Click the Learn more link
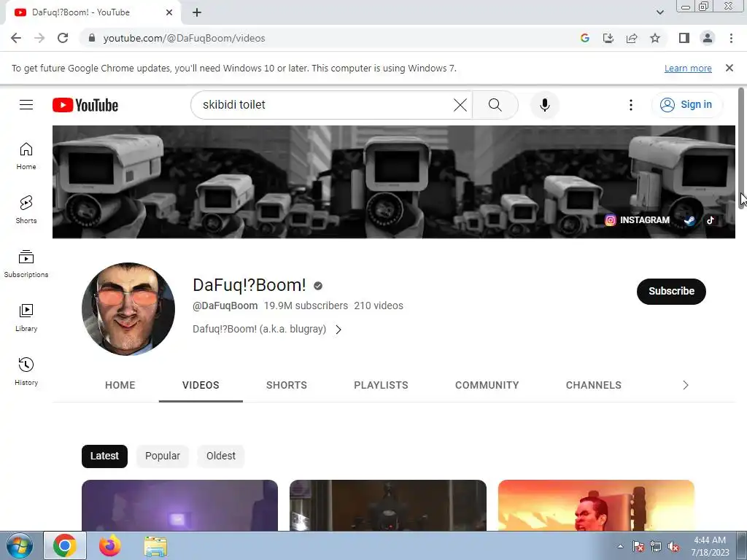Image resolution: width=747 pixels, height=560 pixels. point(688,68)
